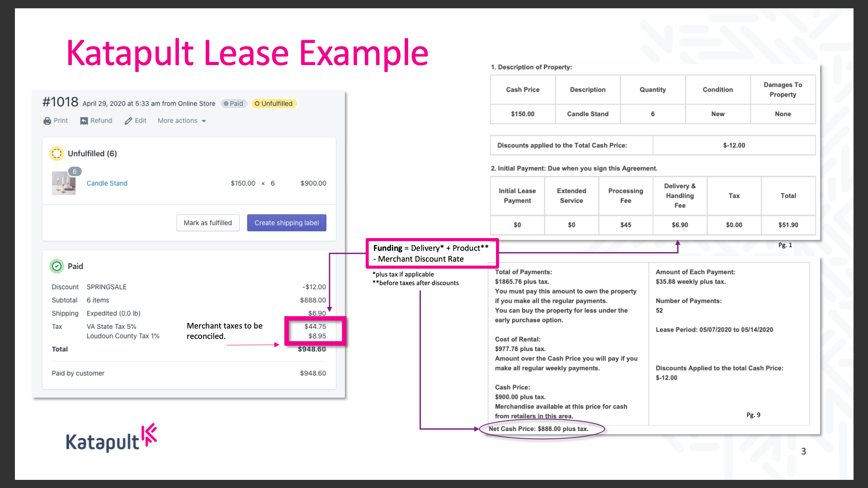Click the $8.95 county tax amount
Screen dimensions: 868x488
tap(317, 336)
